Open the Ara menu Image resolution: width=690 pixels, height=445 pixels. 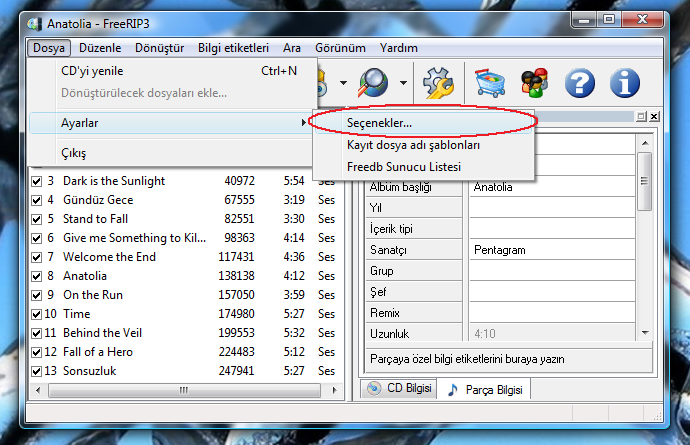pyautogui.click(x=292, y=48)
